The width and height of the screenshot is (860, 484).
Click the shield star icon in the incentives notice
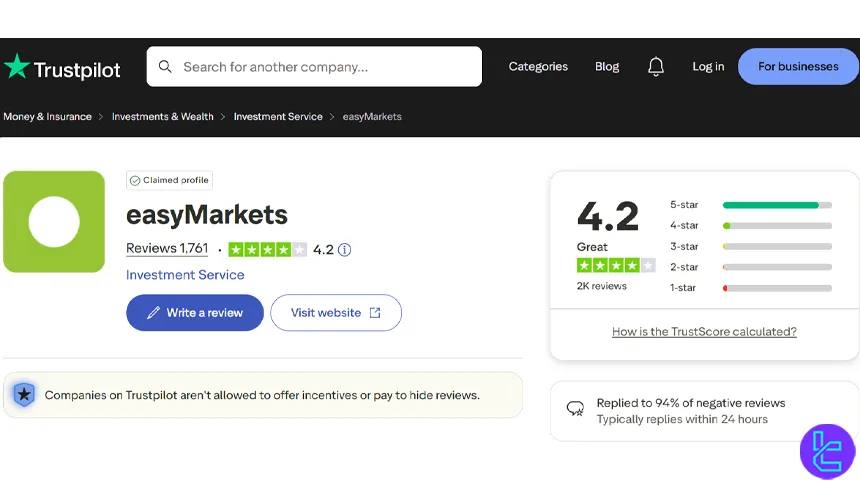coord(24,395)
